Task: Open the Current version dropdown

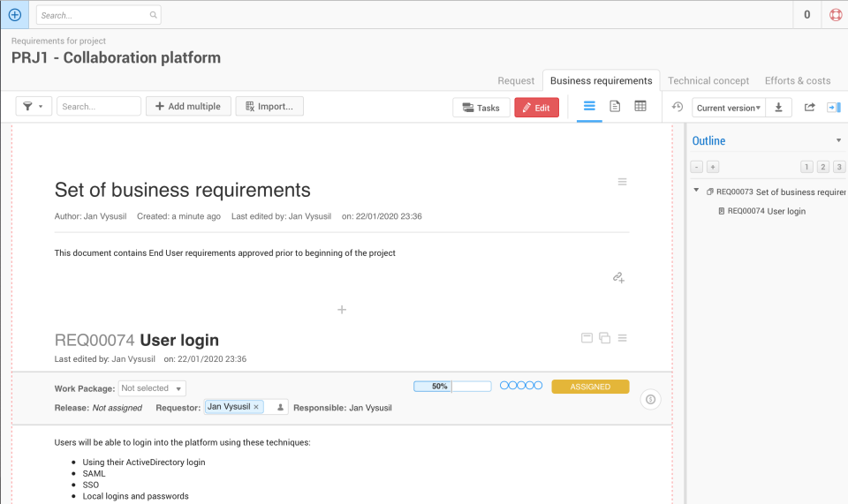Action: pyautogui.click(x=728, y=108)
